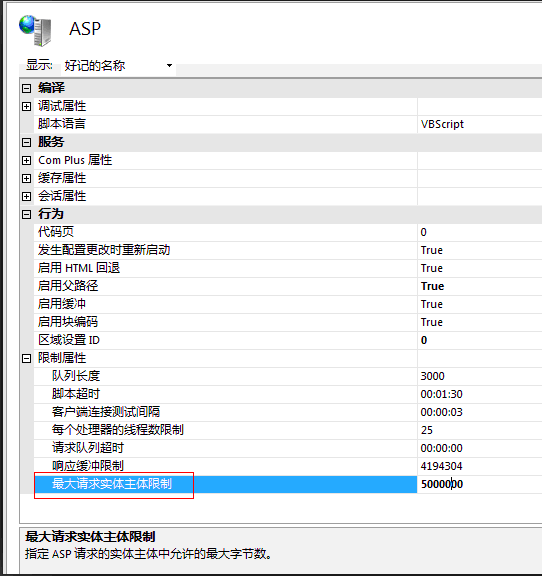Click the 代码页 value cell

tap(480, 232)
